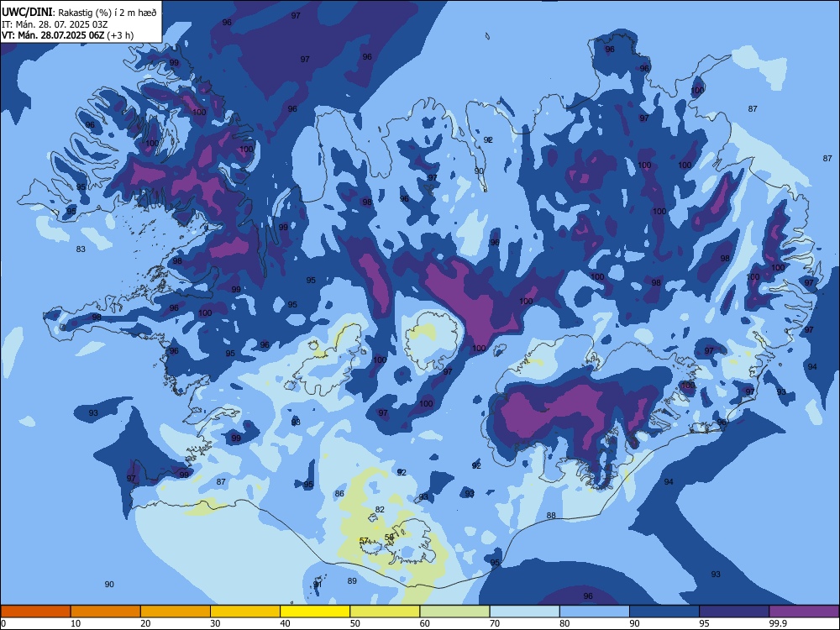Screen dimensions: 840x630
Task: Click the purple legend swatch above 99.9
Action: pyautogui.click(x=804, y=612)
